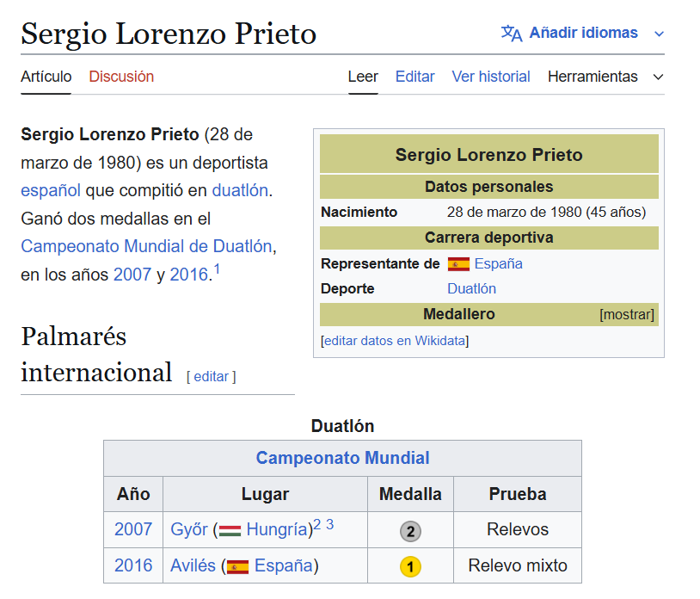
Task: Open the 2016 year link in table
Action: click(x=133, y=565)
